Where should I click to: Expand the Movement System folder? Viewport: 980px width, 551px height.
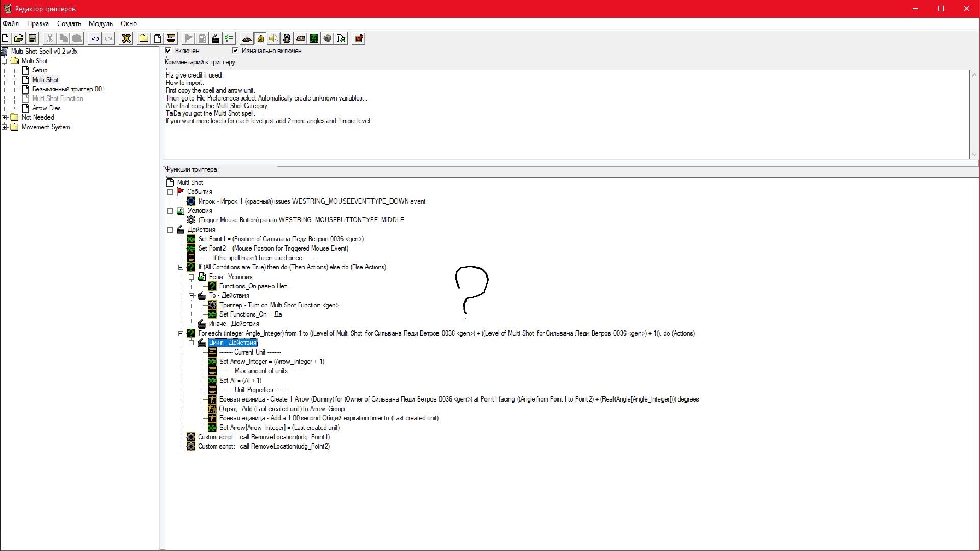point(5,127)
